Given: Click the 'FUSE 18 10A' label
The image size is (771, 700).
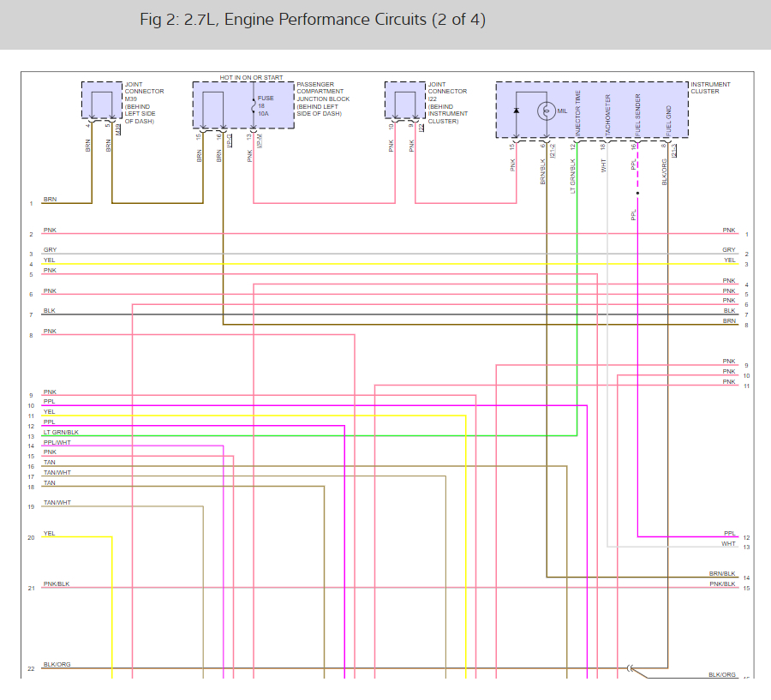Looking at the screenshot, I should coord(266,105).
